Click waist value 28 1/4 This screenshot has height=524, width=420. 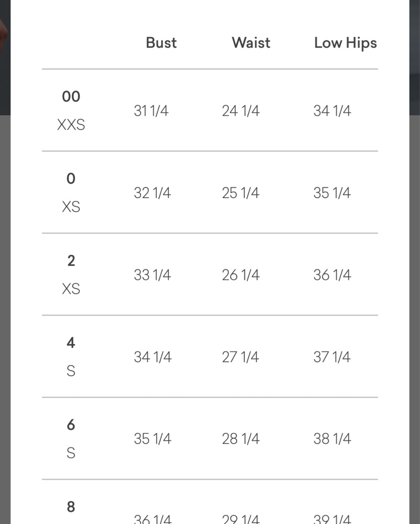coord(240,439)
